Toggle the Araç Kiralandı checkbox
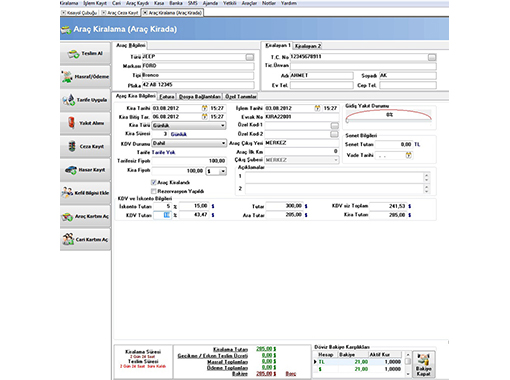This screenshot has width=510, height=380. tap(154, 182)
